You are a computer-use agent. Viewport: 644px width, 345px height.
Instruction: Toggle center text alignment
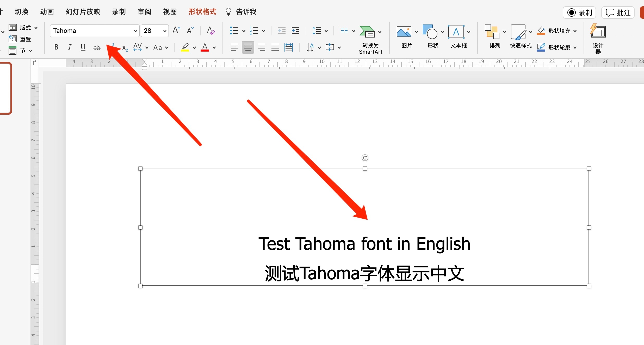point(248,47)
